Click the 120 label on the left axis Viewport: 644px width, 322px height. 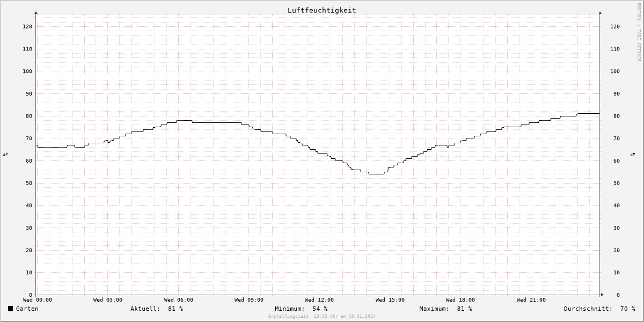click(27, 26)
